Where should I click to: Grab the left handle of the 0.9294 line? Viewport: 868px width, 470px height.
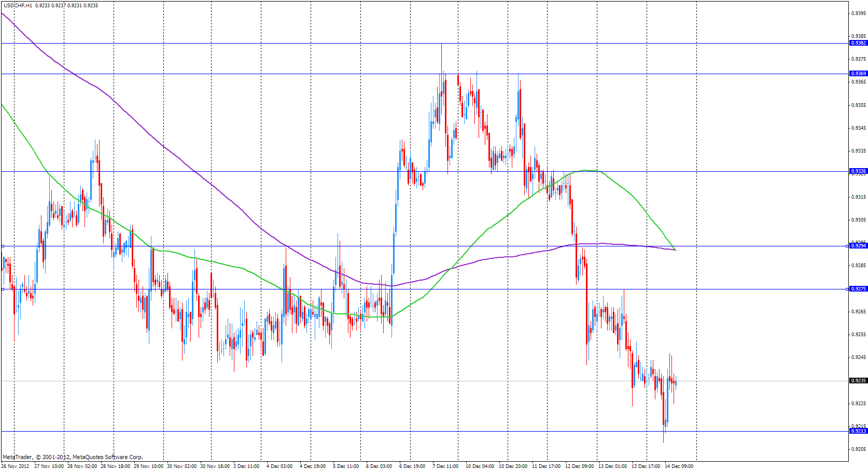coord(3,246)
